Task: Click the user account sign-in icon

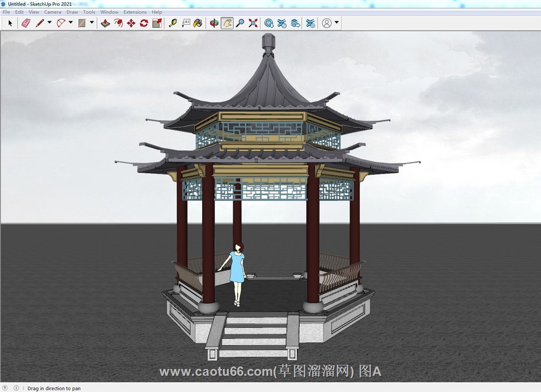Action: 327,23
